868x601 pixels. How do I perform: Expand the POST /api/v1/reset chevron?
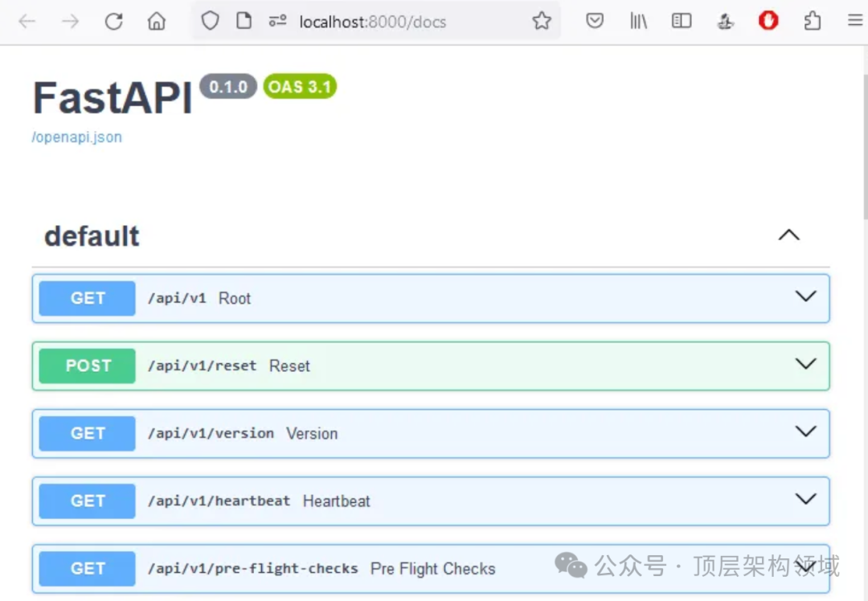805,364
